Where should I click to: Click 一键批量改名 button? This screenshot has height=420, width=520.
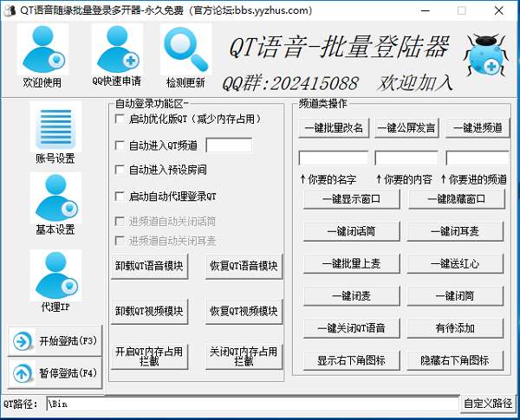click(x=334, y=127)
